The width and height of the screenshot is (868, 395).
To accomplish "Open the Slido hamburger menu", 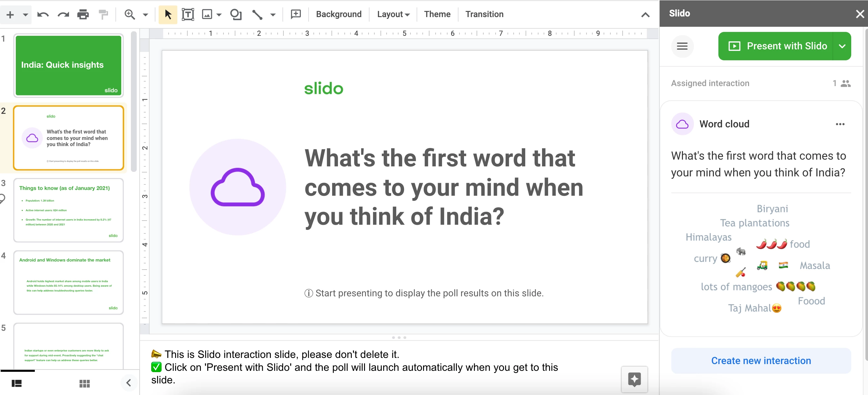I will click(682, 46).
